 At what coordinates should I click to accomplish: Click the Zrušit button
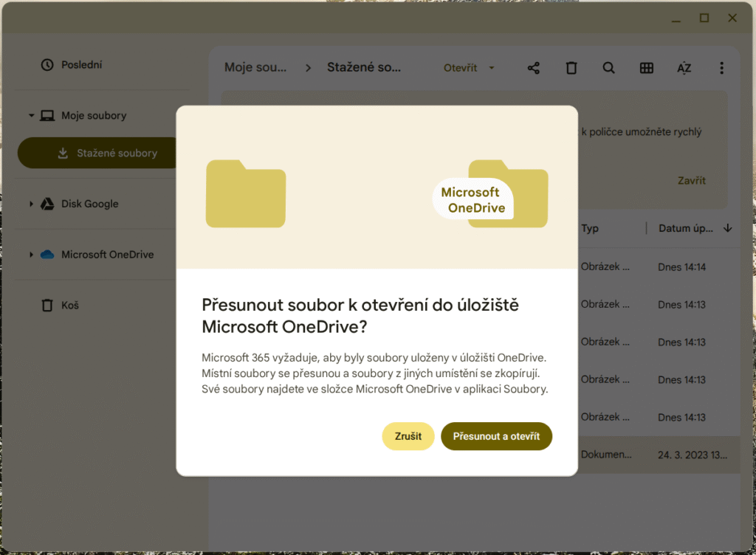tap(408, 436)
